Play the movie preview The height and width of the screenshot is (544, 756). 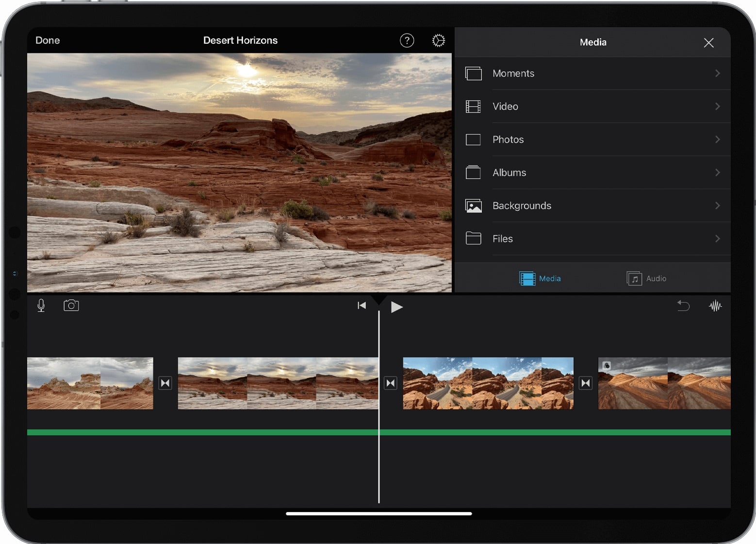(396, 307)
